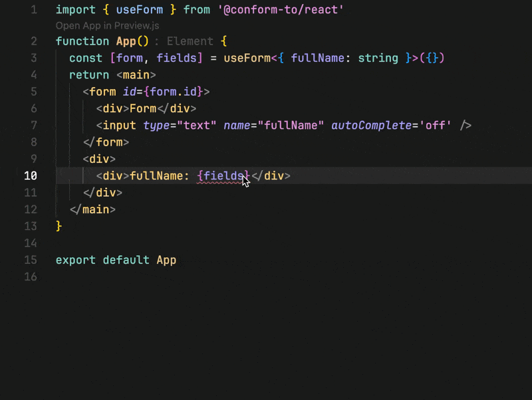Place cursor on 'App' function name on line 2

pyautogui.click(x=126, y=41)
